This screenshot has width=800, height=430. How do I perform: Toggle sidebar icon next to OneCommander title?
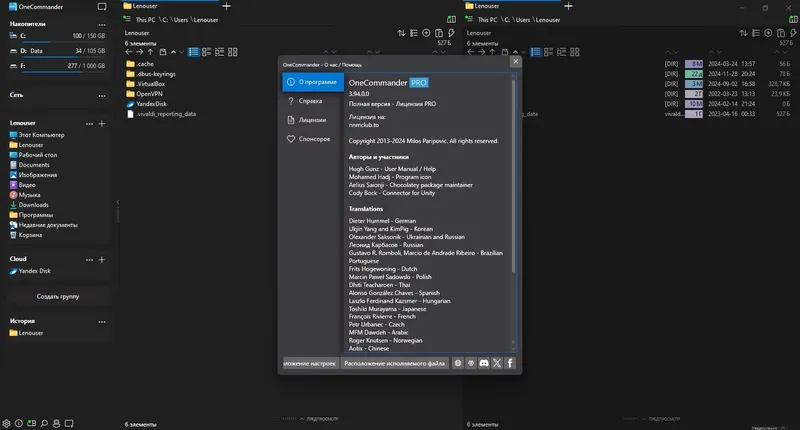tap(102, 7)
